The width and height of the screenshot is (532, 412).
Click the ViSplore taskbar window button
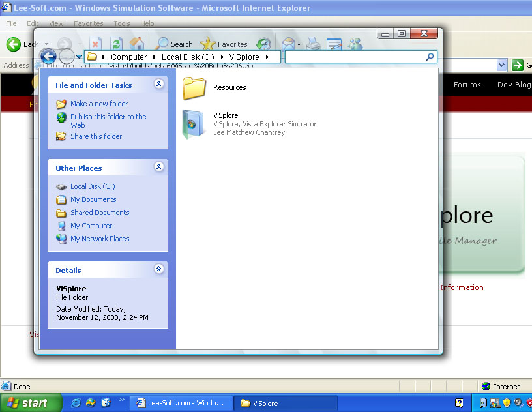click(x=286, y=403)
